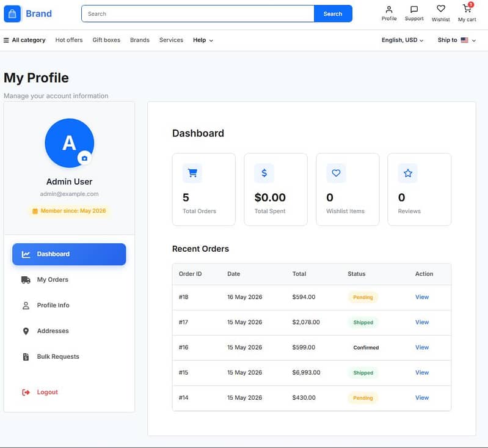This screenshot has width=488, height=448.
Task: Click the Total Orders cart icon
Action: (192, 173)
